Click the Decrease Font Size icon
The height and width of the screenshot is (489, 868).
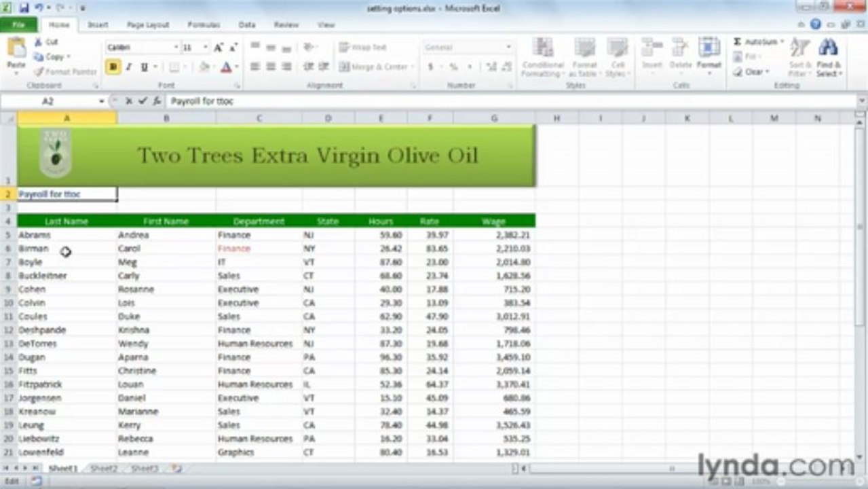[x=233, y=48]
